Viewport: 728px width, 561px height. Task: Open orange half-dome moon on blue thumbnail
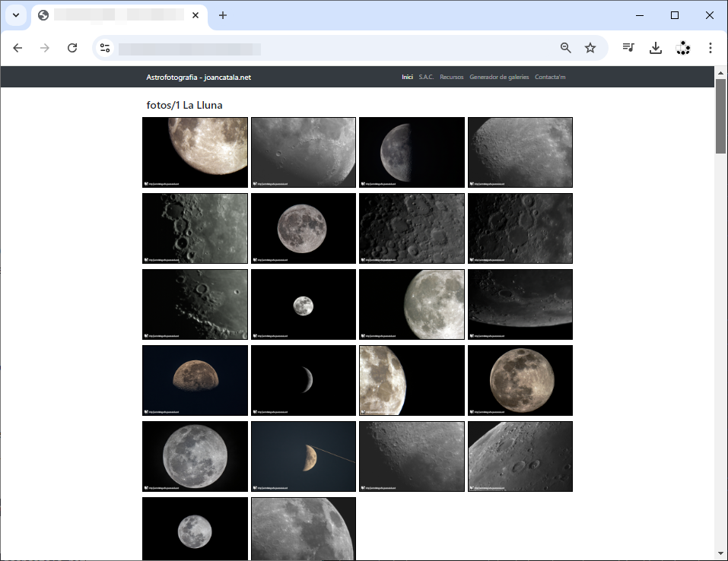(195, 381)
